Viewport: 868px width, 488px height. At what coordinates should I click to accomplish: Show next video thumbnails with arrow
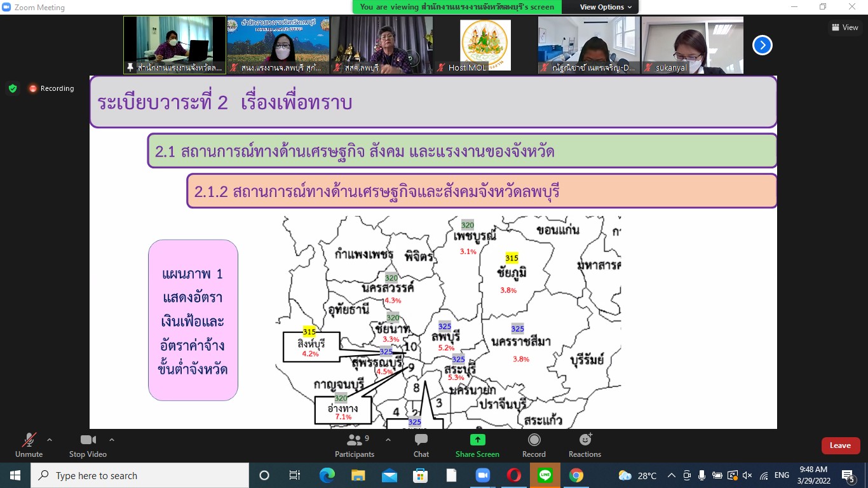pyautogui.click(x=762, y=45)
